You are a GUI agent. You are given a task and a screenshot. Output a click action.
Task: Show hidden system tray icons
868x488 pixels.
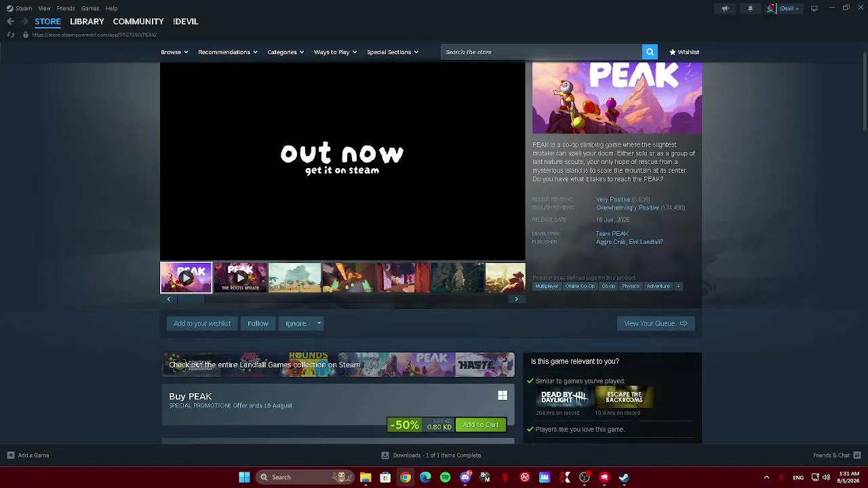tap(766, 477)
